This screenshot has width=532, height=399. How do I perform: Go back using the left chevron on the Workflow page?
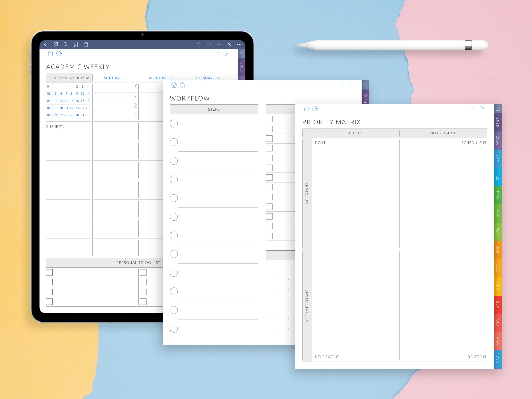[x=342, y=85]
